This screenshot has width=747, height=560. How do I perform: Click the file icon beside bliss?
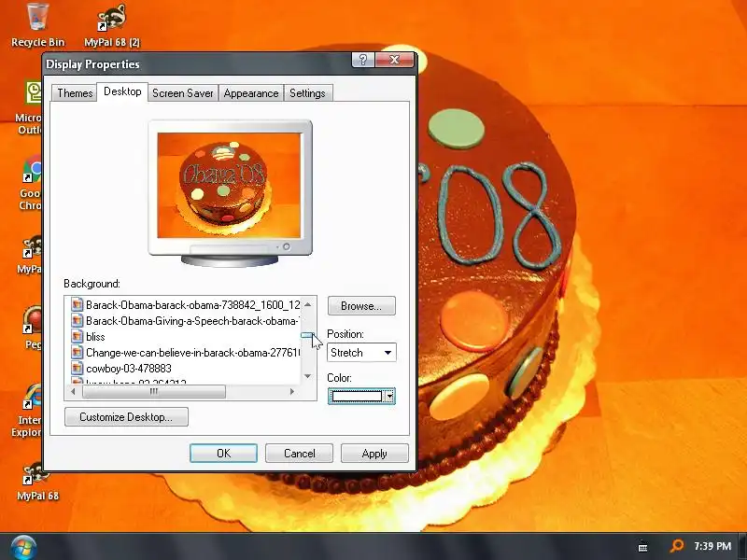pyautogui.click(x=78, y=336)
